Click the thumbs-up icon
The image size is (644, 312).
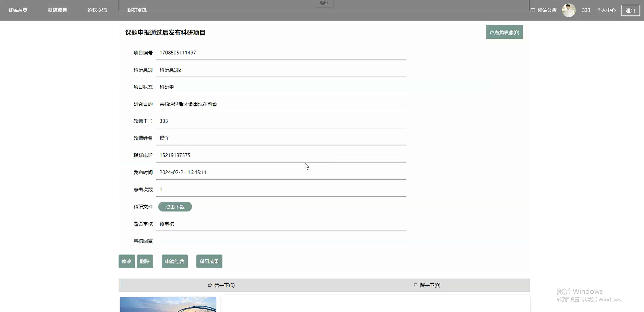pyautogui.click(x=210, y=285)
